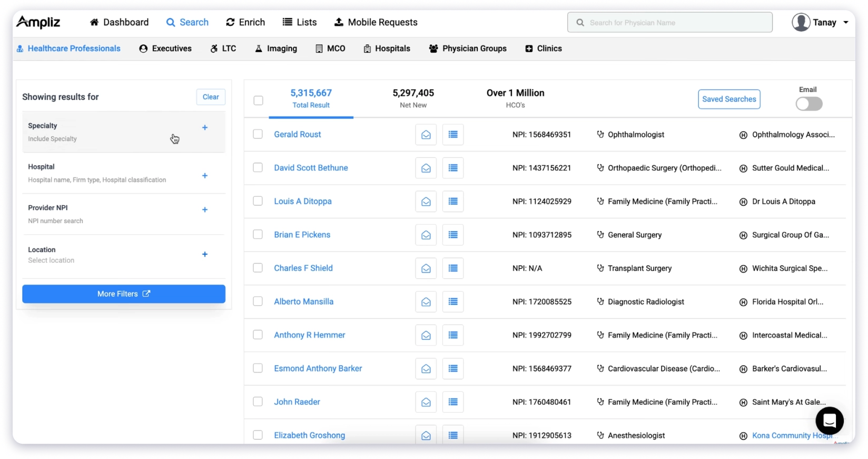This screenshot has width=868, height=459.
Task: Open the Lists menu
Action: [x=300, y=22]
